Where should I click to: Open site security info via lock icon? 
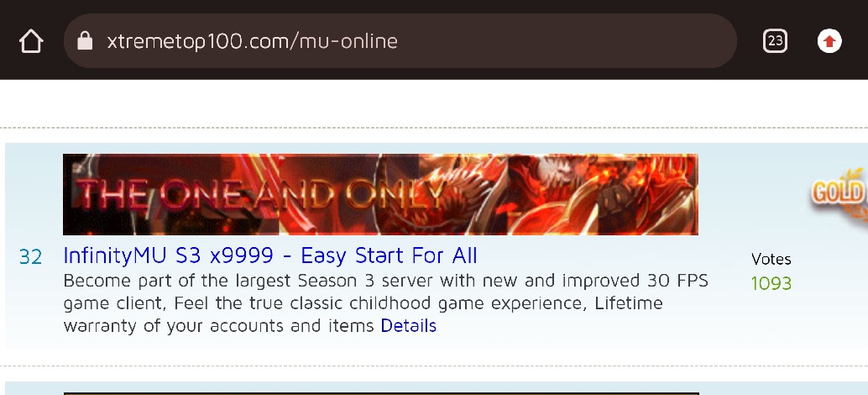(x=85, y=41)
